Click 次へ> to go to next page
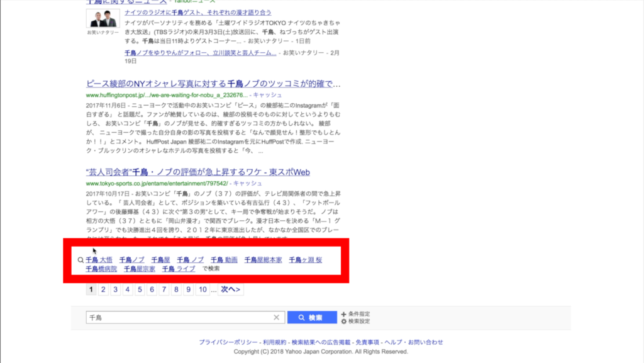The width and height of the screenshot is (644, 363). tap(230, 289)
